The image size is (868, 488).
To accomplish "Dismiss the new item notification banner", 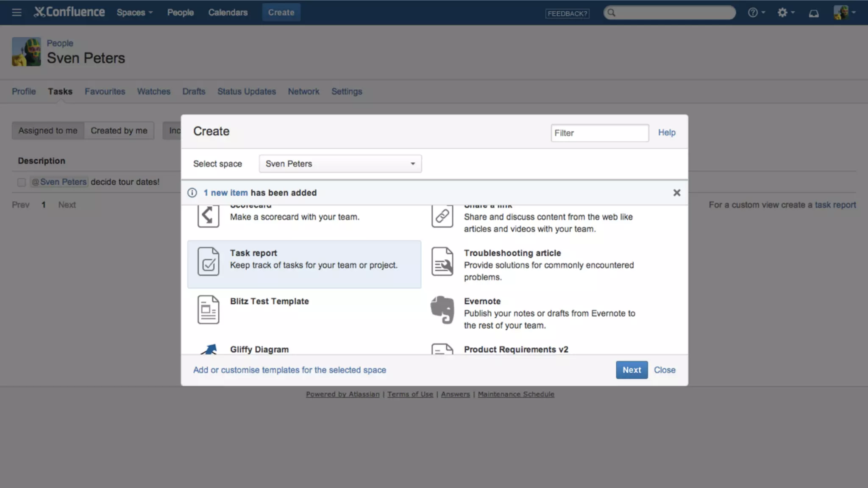I will tap(676, 193).
